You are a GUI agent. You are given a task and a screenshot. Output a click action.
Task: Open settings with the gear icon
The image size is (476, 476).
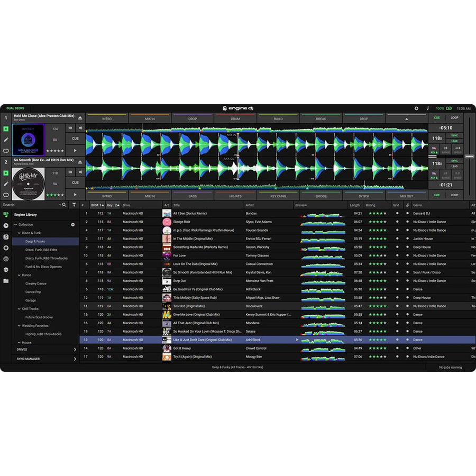[417, 108]
